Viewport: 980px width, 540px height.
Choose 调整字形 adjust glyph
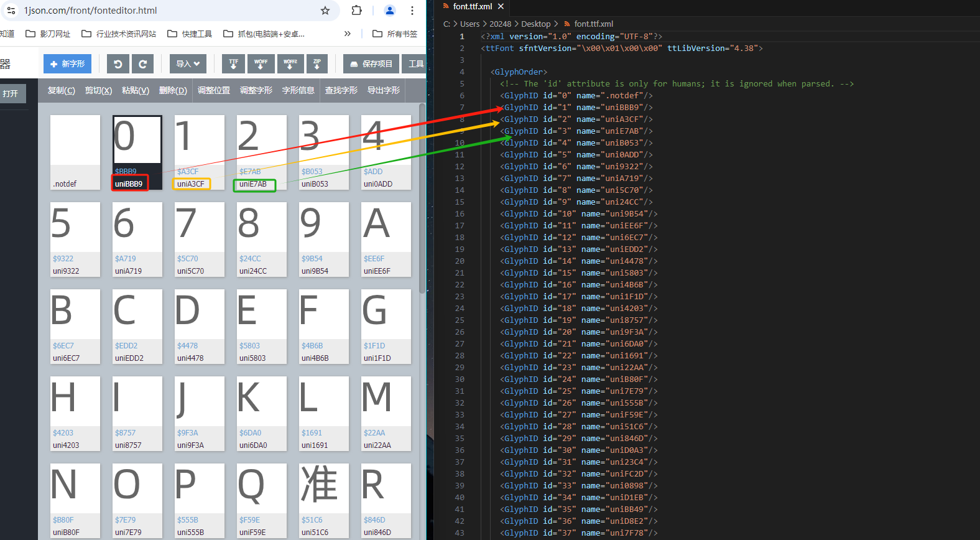256,90
